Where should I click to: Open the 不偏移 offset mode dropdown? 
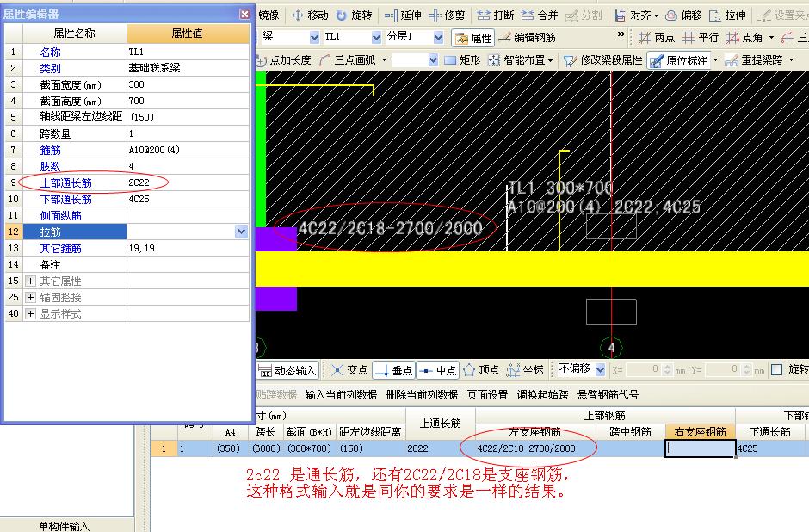[600, 369]
